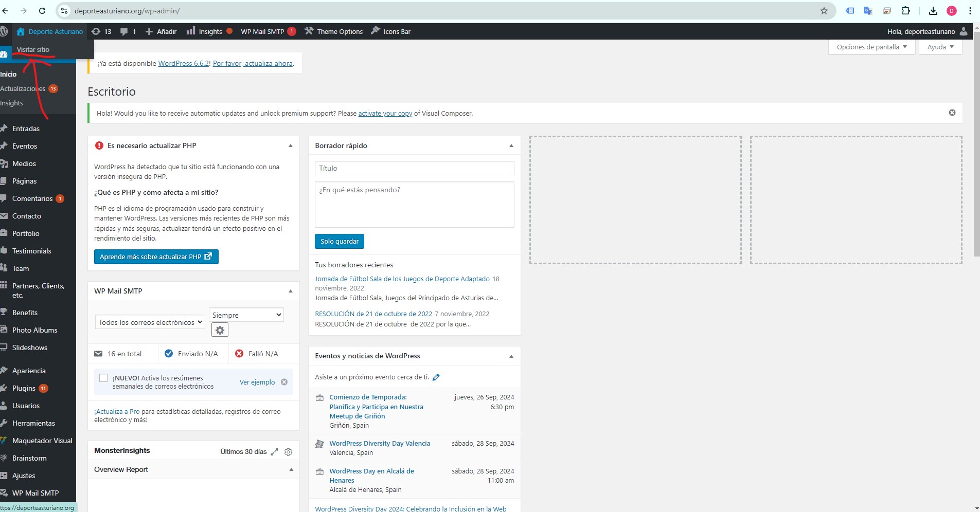This screenshot has width=980, height=512.
Task: Collapse the Borrador rápido panel
Action: coord(511,145)
